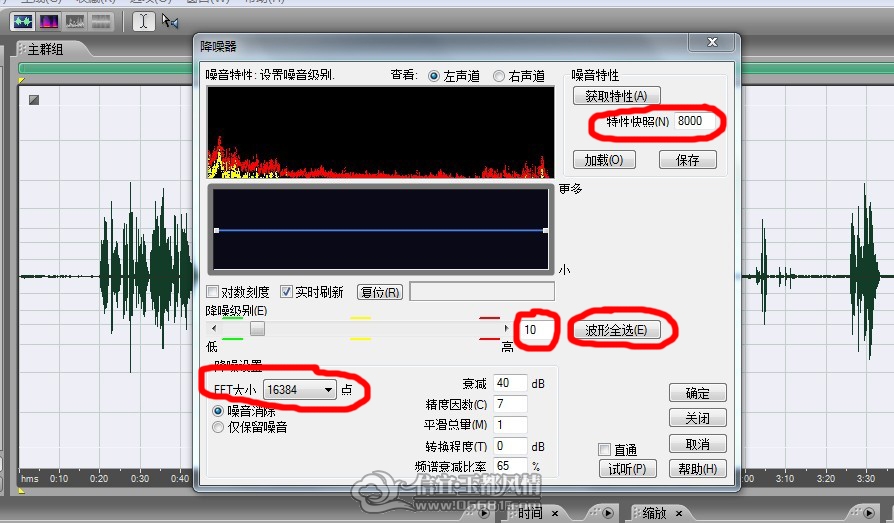Select the scrub tool with speaker icon
Image resolution: width=894 pixels, height=523 pixels.
(169, 22)
